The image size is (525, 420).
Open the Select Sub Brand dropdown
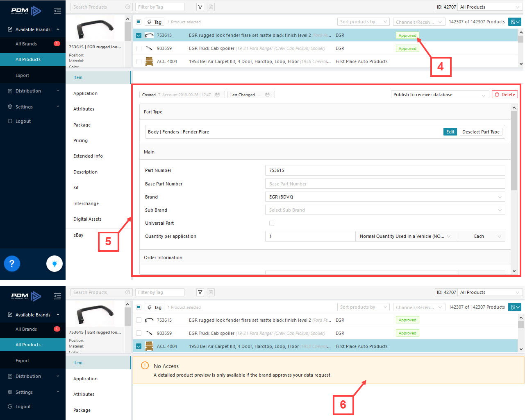click(x=385, y=210)
